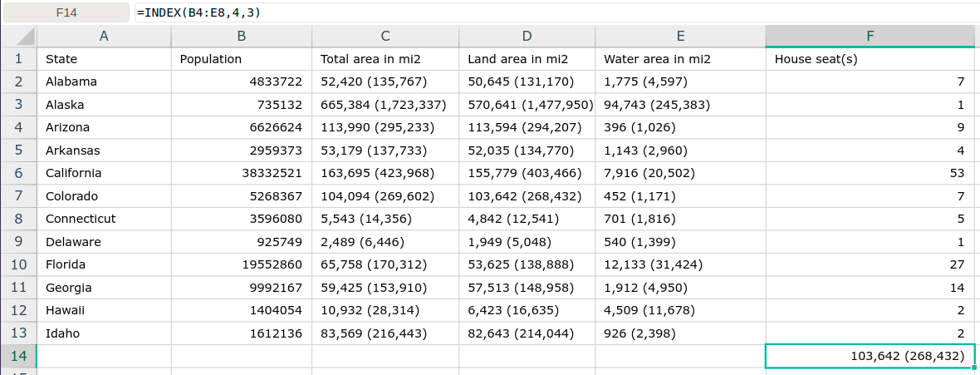Image resolution: width=980 pixels, height=375 pixels.
Task: Select row 14 header
Action: click(x=19, y=356)
